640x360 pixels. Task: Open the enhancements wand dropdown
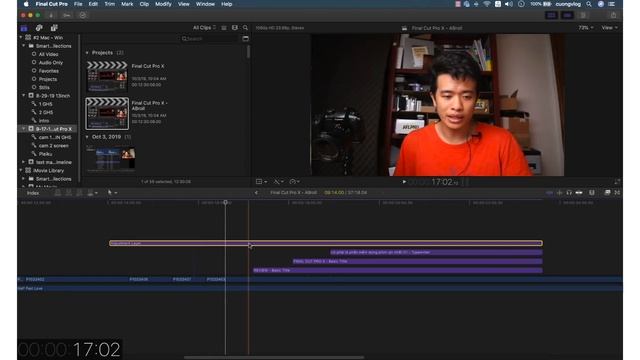click(x=278, y=182)
